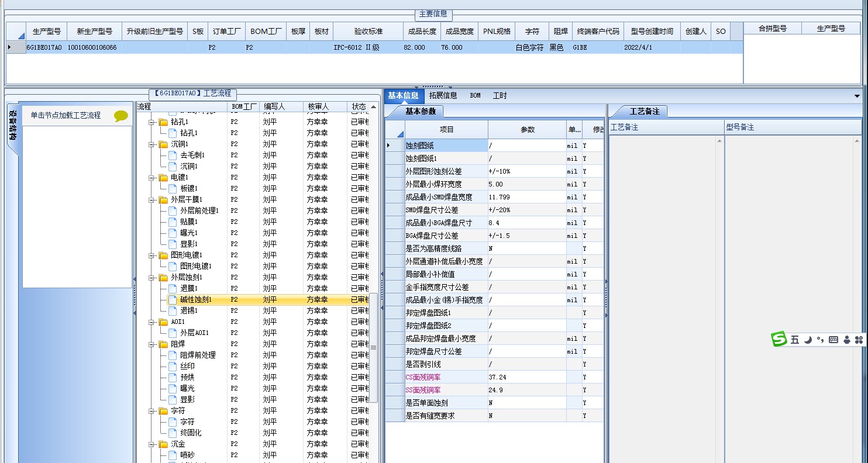Click the 成品长度 column header

(x=422, y=32)
